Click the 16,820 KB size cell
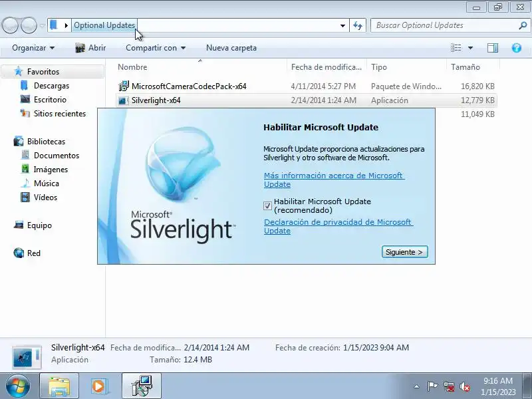Image resolution: width=532 pixels, height=399 pixels. (477, 86)
